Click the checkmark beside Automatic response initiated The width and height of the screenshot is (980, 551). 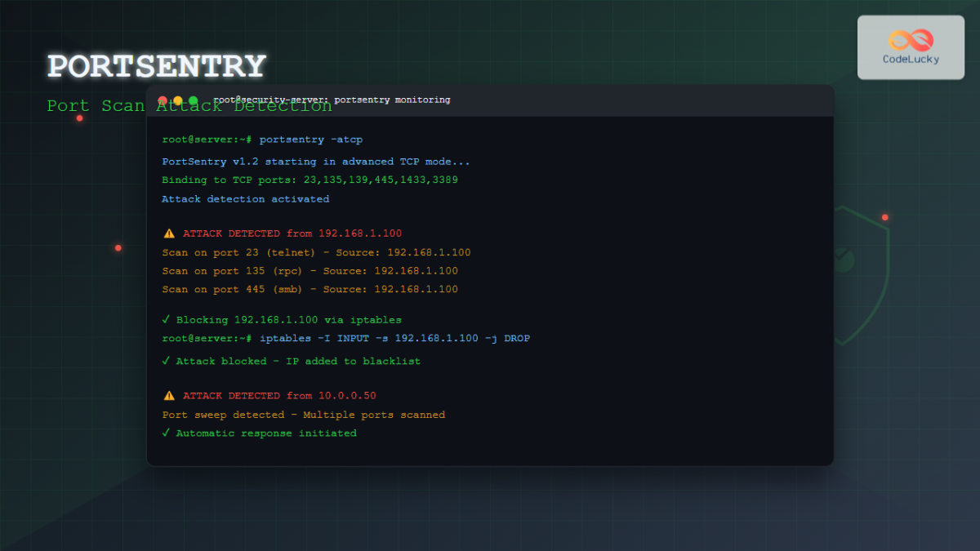[x=166, y=433]
